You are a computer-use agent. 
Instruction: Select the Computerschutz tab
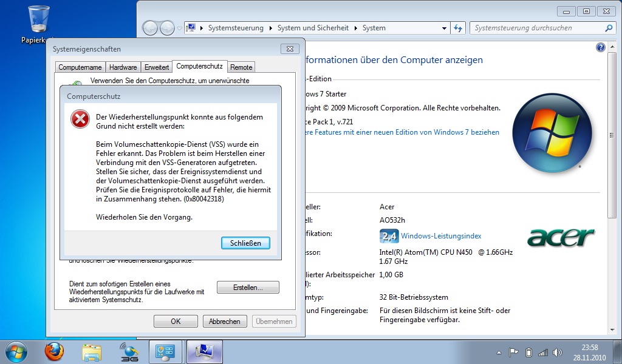199,66
